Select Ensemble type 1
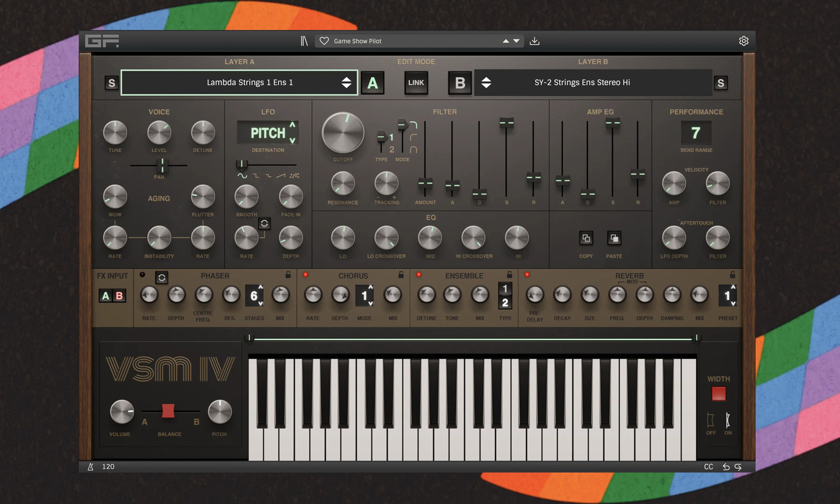The width and height of the screenshot is (840, 504). coord(505,288)
